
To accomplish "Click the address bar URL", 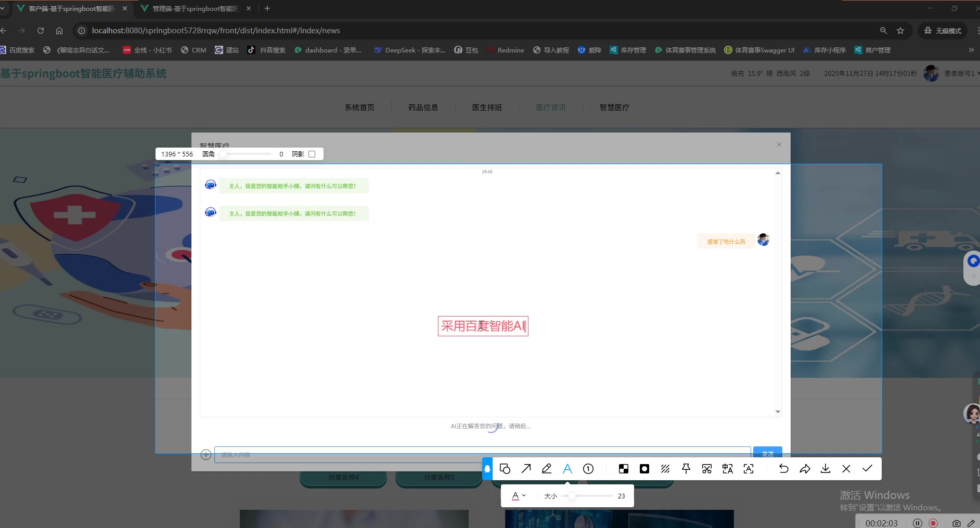I will [x=216, y=31].
